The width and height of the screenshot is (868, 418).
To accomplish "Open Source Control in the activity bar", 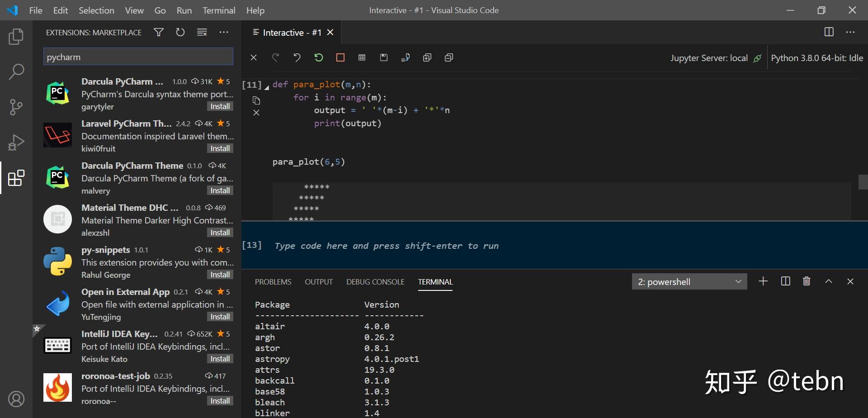I will click(16, 107).
